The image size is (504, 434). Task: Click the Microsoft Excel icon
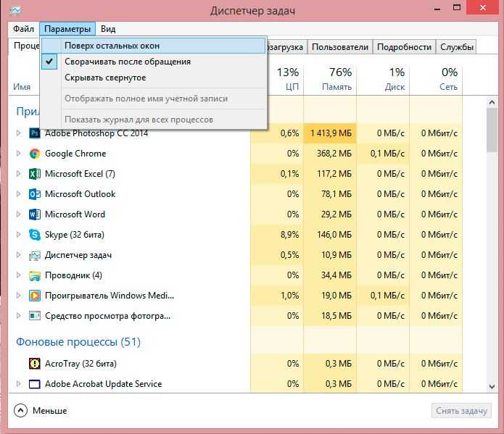(x=35, y=174)
